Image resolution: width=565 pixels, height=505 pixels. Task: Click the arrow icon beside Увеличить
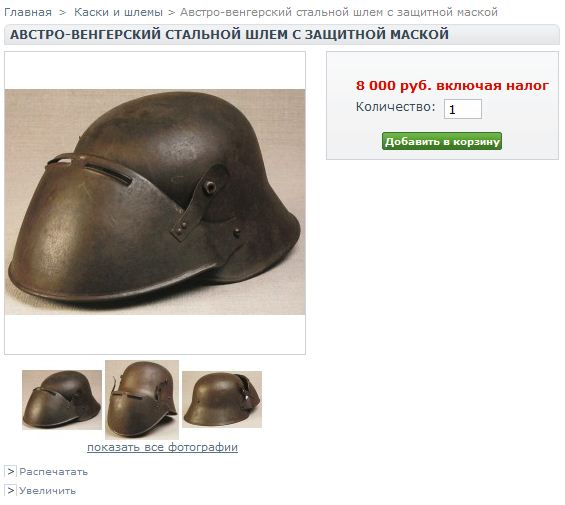tap(10, 491)
